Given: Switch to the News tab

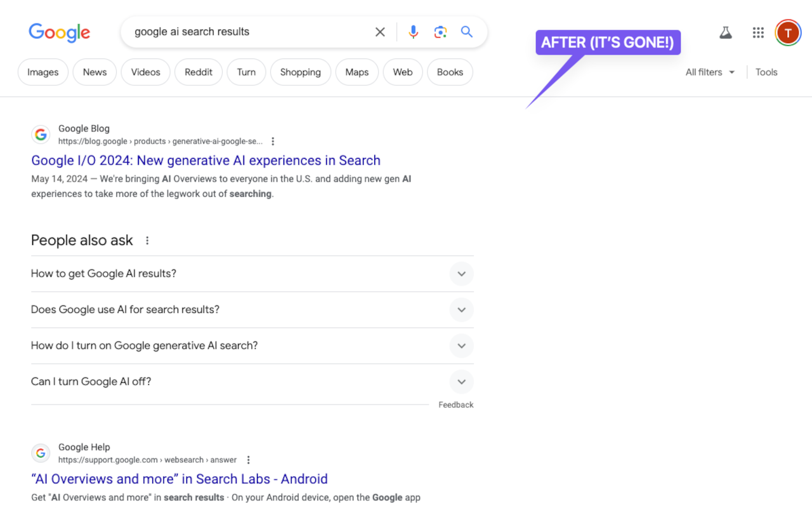Looking at the screenshot, I should (95, 72).
